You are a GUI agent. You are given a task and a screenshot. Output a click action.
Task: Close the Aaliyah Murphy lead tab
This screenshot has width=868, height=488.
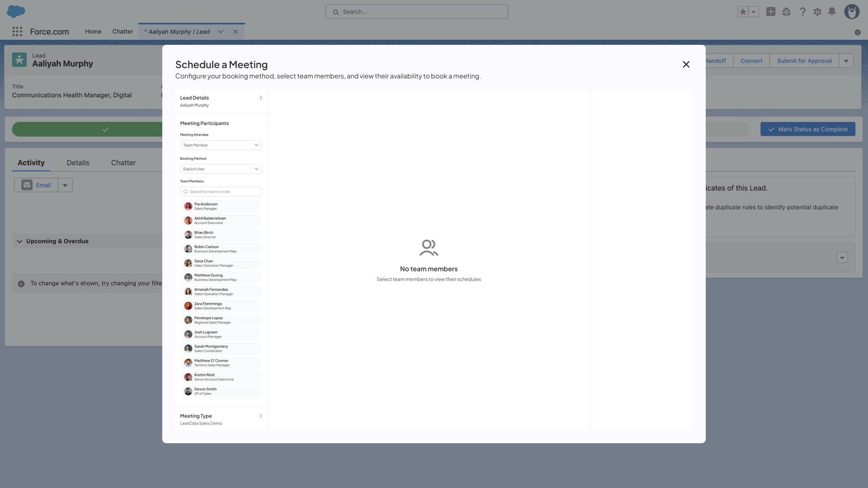click(235, 32)
